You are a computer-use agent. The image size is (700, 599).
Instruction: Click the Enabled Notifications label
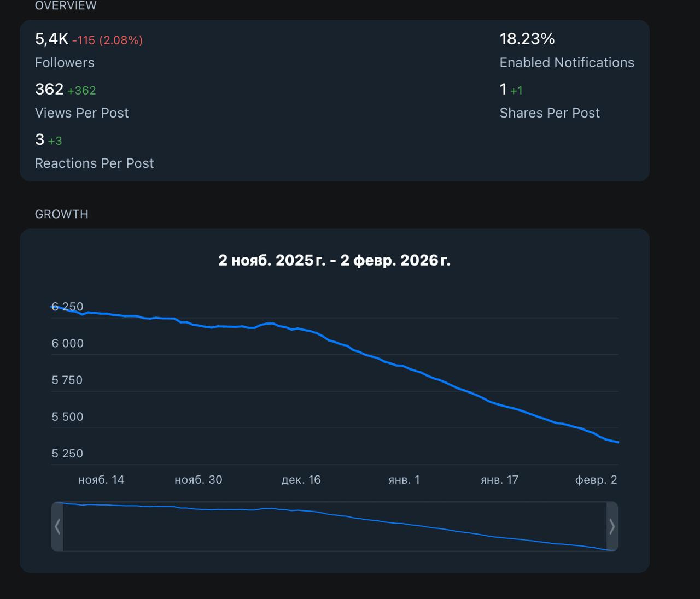point(567,63)
